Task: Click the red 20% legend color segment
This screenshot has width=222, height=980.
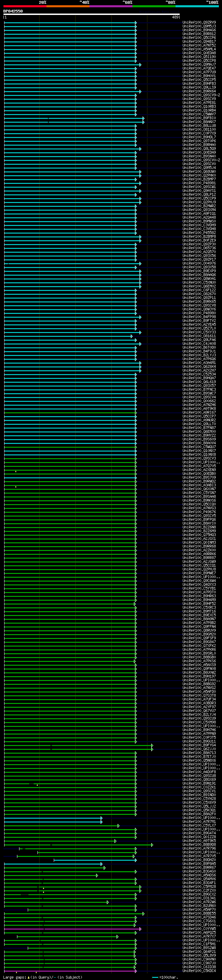Action: (25, 7)
